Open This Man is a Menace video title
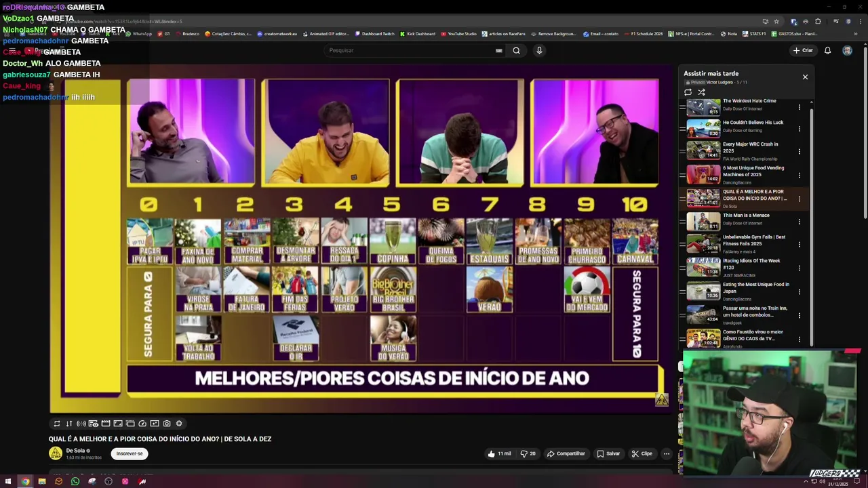The width and height of the screenshot is (868, 488). (x=746, y=216)
